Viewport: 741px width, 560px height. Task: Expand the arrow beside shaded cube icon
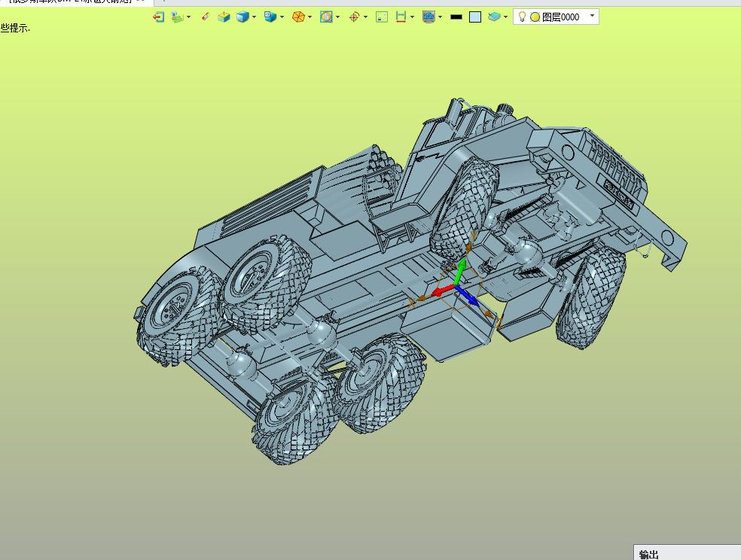click(255, 17)
